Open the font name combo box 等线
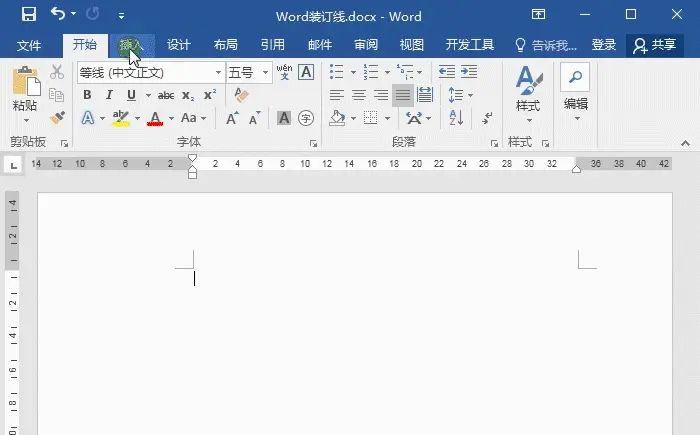This screenshot has width=700, height=435. click(151, 72)
